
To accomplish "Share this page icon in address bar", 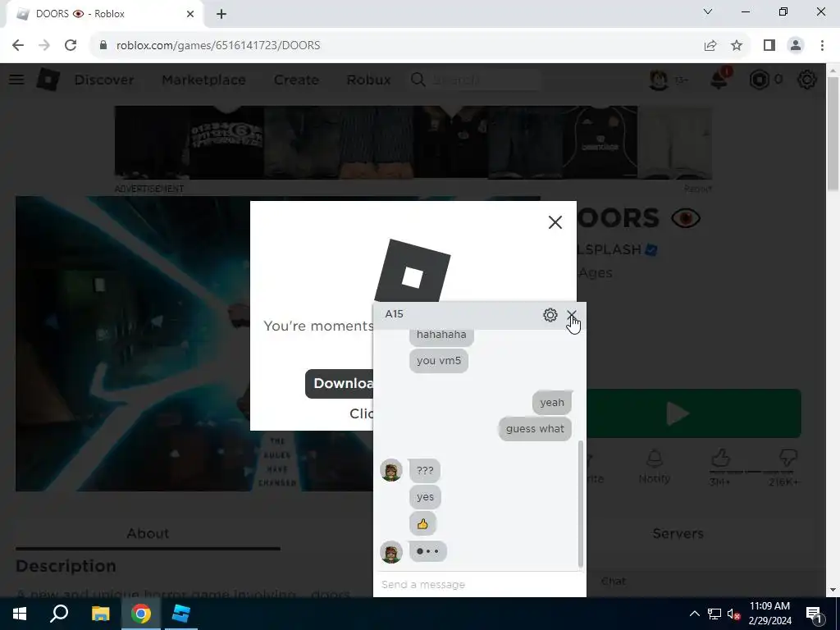I will pyautogui.click(x=710, y=45).
